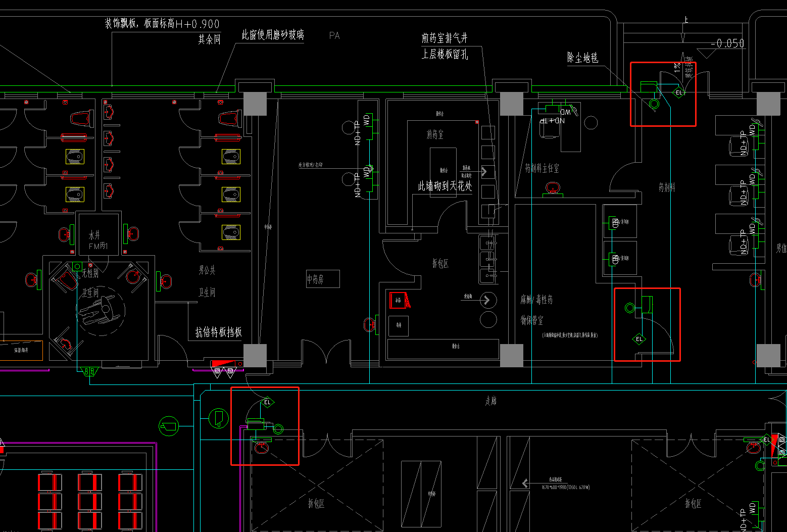Select the lower ND+TP tag in 中药房
Viewport: 787px width, 532px height.
point(358,185)
